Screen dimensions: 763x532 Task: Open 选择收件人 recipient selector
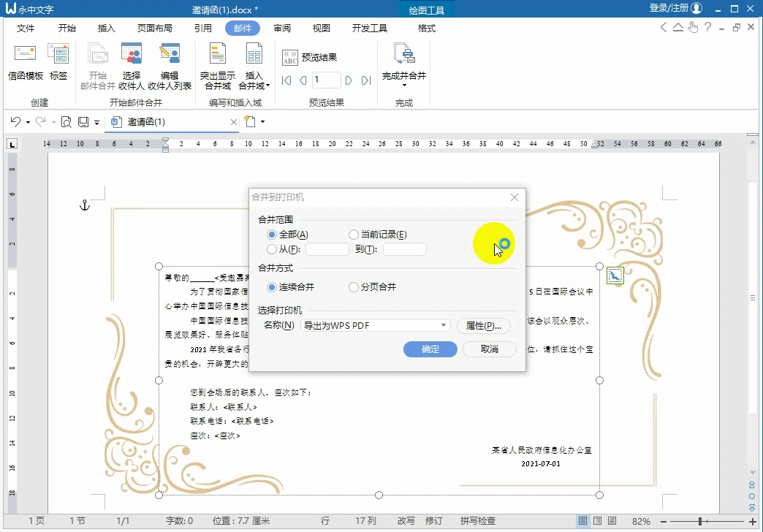pos(132,66)
